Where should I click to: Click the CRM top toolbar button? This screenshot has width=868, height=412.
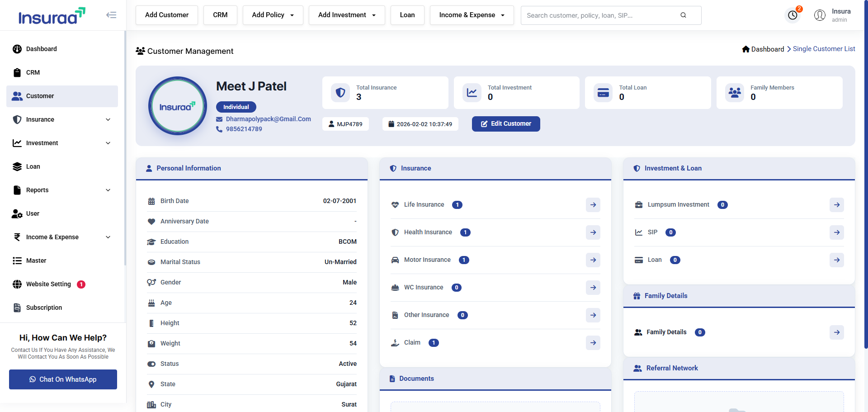pos(220,15)
